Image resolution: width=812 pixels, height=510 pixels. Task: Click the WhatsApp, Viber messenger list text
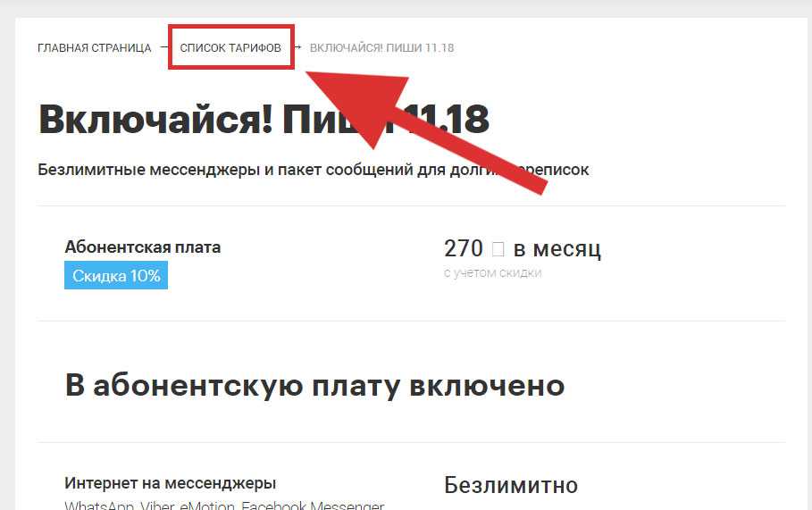224,505
